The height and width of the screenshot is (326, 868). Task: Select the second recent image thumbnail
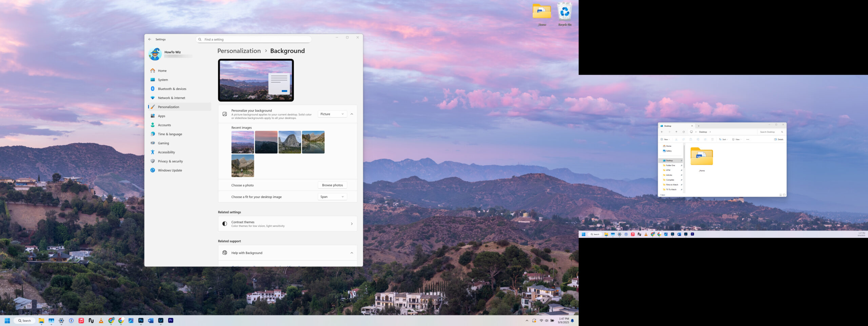pyautogui.click(x=266, y=142)
